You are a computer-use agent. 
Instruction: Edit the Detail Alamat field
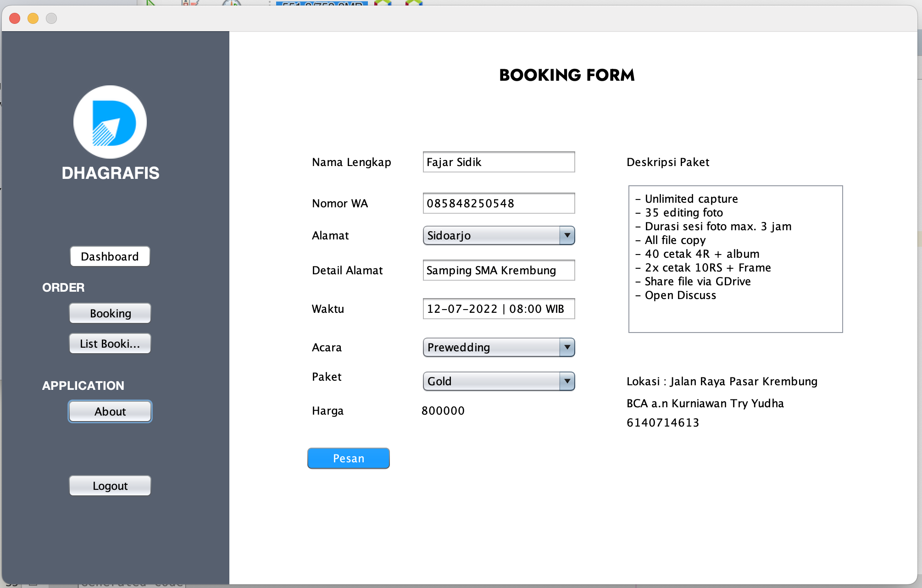[x=498, y=271]
